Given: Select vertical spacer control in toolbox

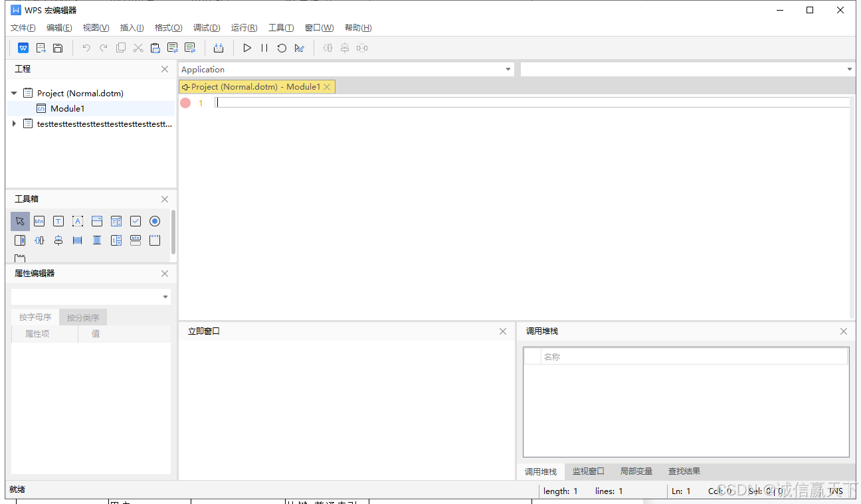Looking at the screenshot, I should pos(97,240).
